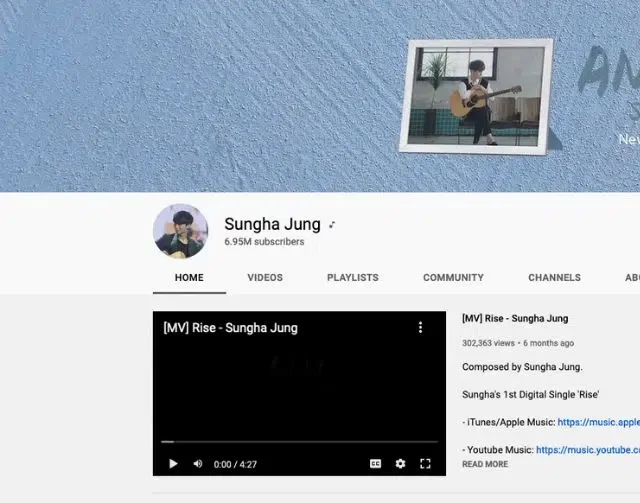Open the iTunes/Apple Music link
This screenshot has width=640, height=503.
pyautogui.click(x=598, y=422)
